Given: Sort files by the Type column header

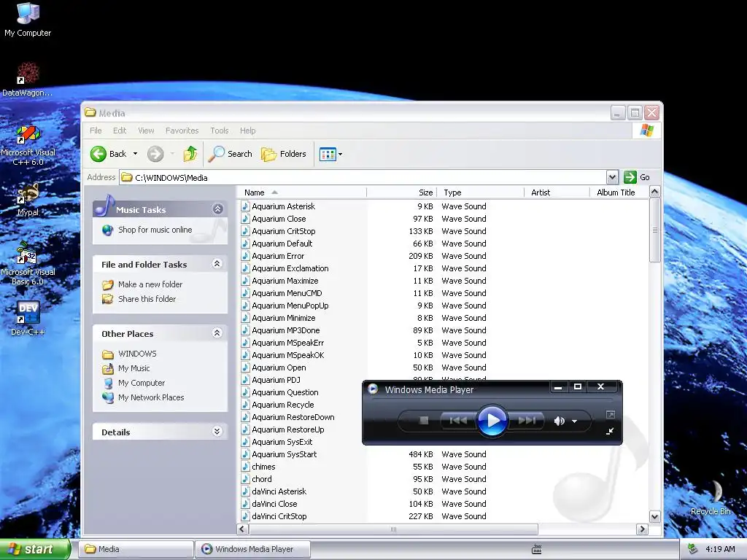Looking at the screenshot, I should click(x=481, y=192).
